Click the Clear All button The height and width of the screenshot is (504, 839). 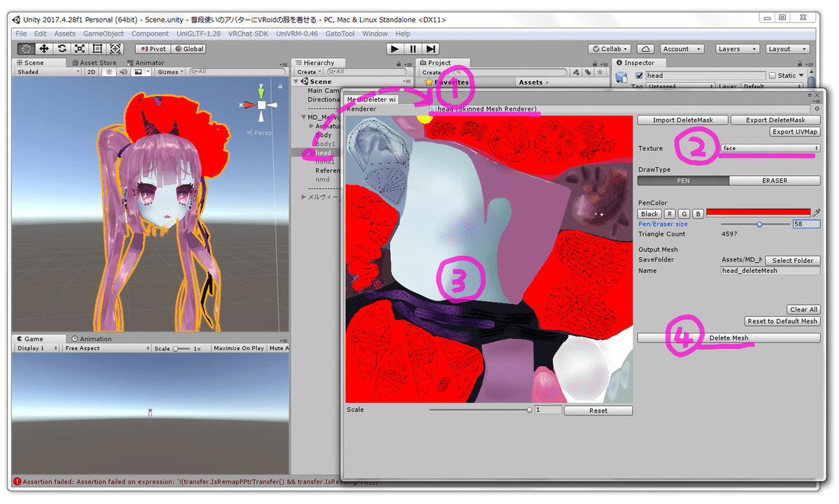click(803, 310)
